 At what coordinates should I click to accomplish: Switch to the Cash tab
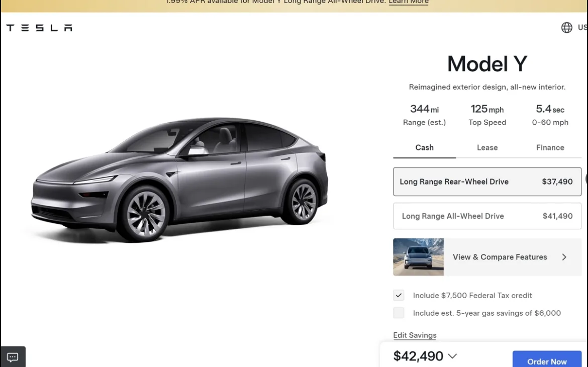425,148
